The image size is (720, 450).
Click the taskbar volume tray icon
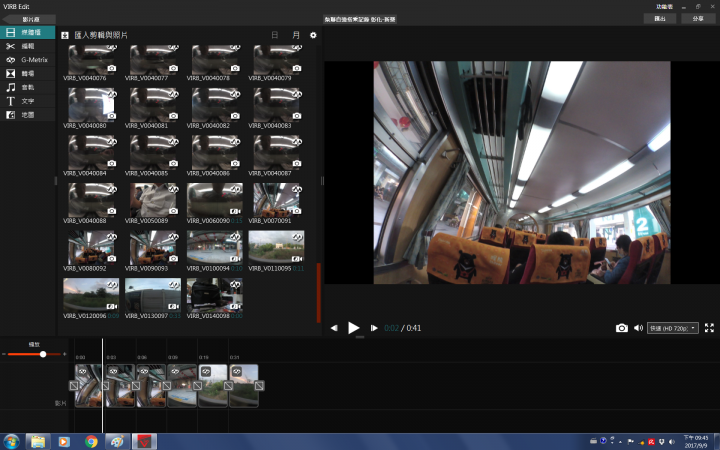[671, 442]
